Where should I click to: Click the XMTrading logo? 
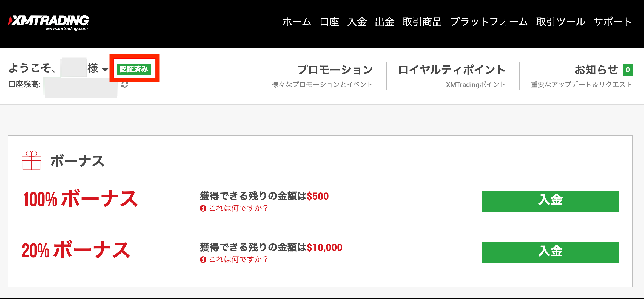pyautogui.click(x=49, y=22)
